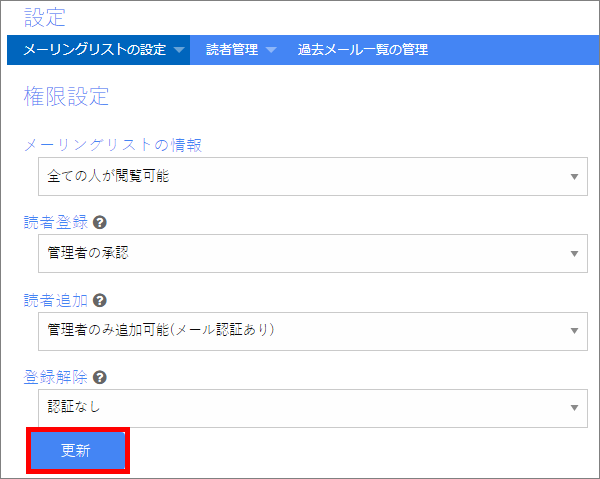Open help icon beside 読者登録
This screenshot has height=479, width=600.
pyautogui.click(x=99, y=222)
